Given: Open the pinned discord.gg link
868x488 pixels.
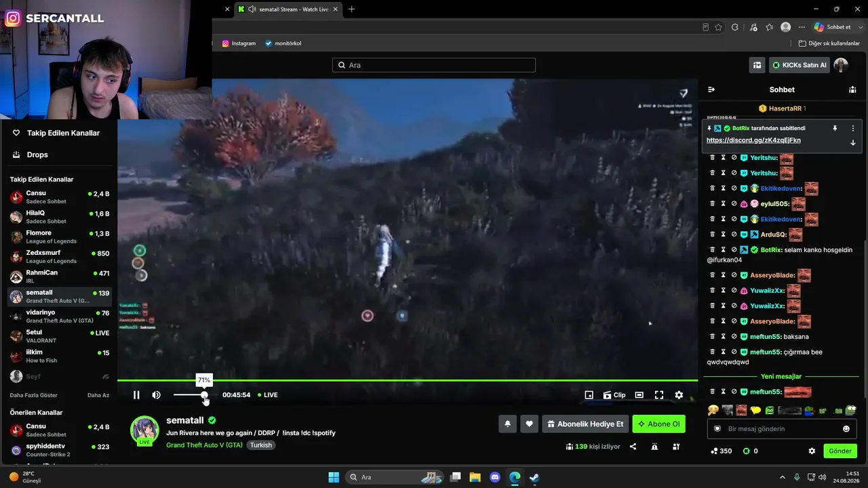Looking at the screenshot, I should [753, 140].
